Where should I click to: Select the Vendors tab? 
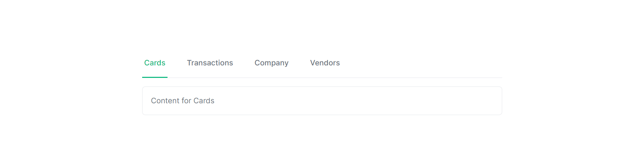pyautogui.click(x=325, y=63)
